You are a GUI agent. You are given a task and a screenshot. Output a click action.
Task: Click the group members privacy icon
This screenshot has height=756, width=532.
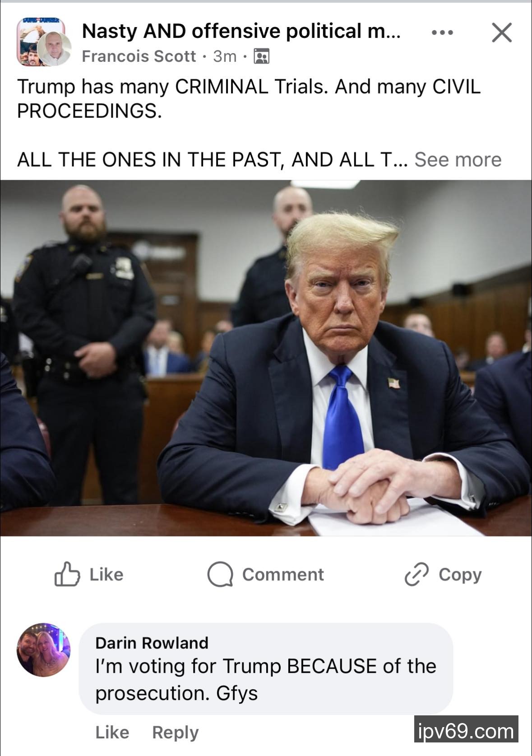(x=262, y=56)
